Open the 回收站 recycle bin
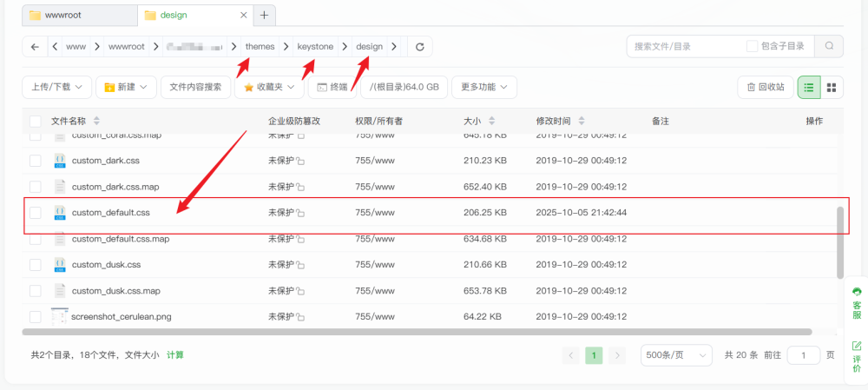 coord(765,87)
